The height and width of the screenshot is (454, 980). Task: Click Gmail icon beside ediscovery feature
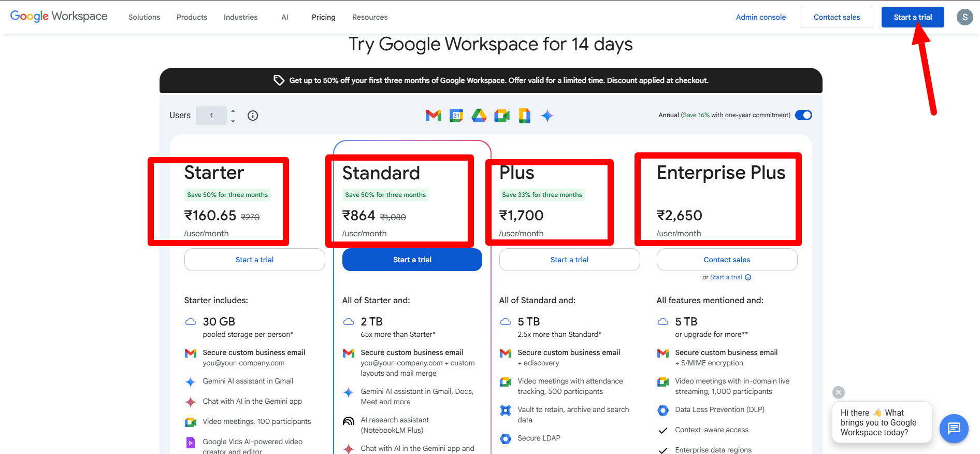(x=506, y=353)
